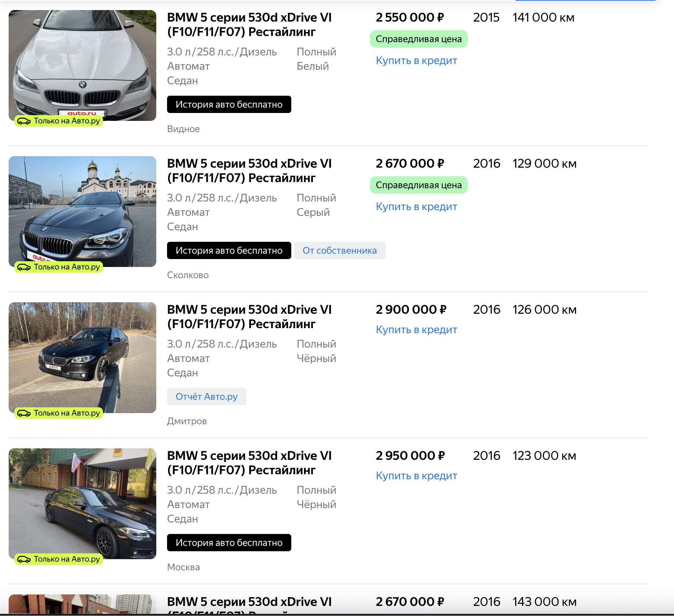Viewport: 674px width, 616px height.
Task: Click 'Только на Авто.ру' badge on Dmitrov listing
Action: (59, 413)
